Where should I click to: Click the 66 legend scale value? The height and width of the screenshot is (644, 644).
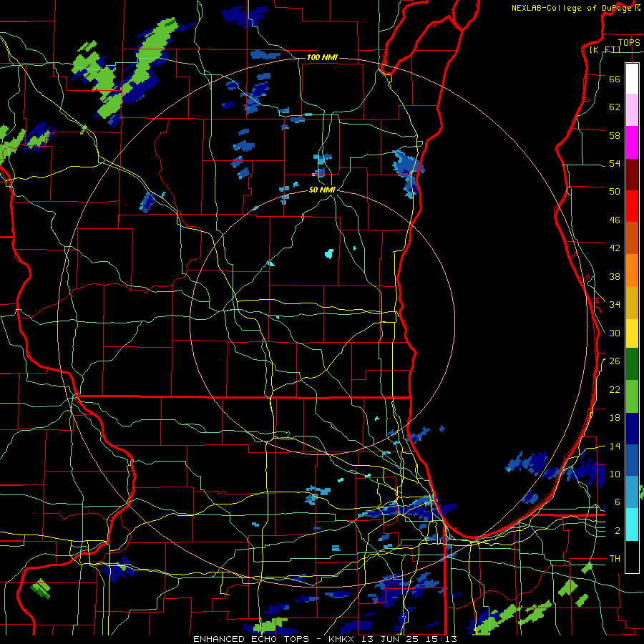click(x=615, y=79)
